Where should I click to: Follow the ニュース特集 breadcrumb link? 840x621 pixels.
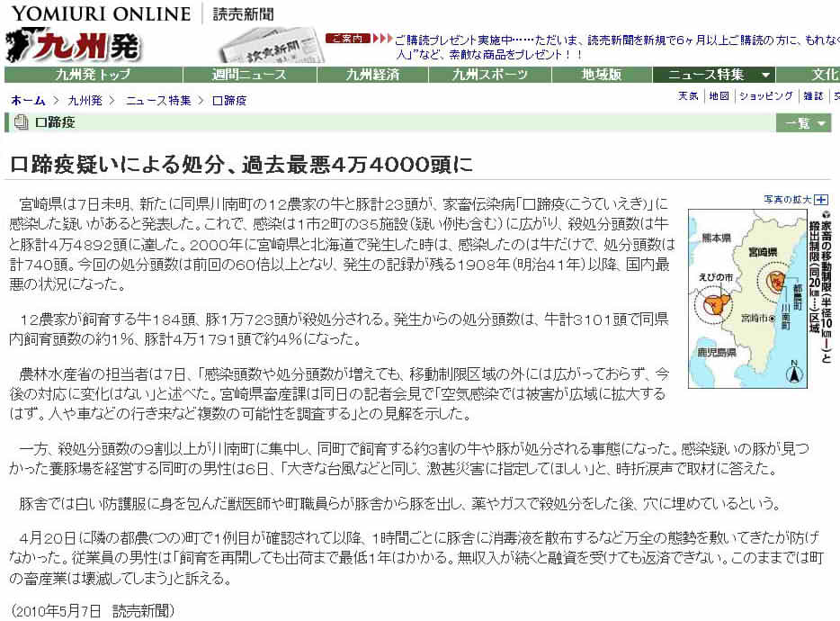point(158,100)
